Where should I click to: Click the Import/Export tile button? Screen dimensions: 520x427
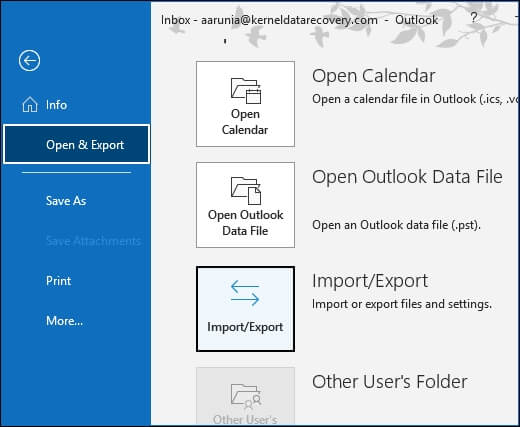(x=245, y=309)
